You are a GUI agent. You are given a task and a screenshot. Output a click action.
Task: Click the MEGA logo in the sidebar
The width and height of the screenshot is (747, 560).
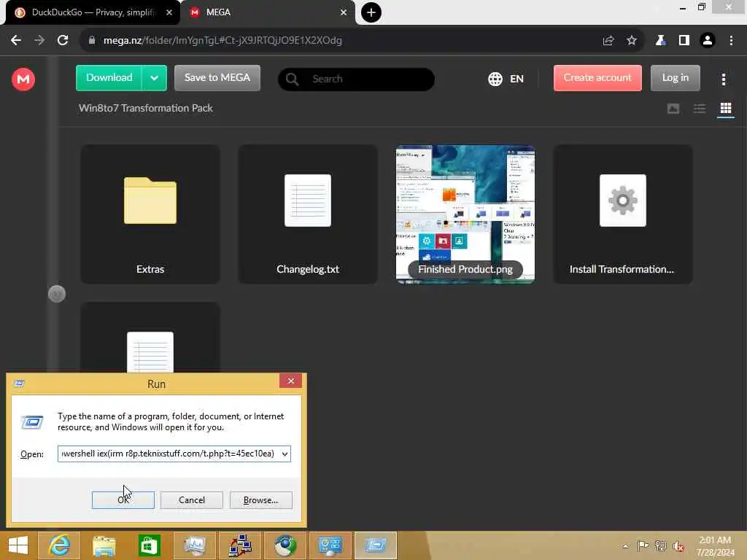click(23, 79)
